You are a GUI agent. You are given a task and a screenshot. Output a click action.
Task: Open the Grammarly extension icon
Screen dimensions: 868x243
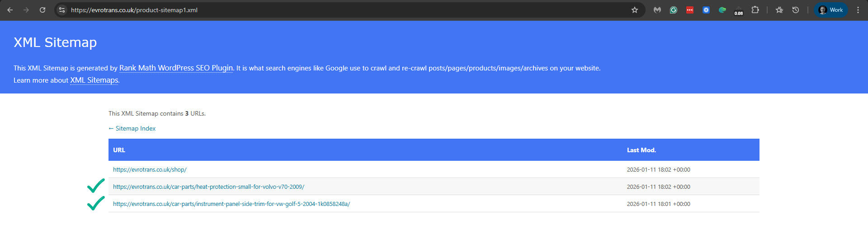(x=674, y=10)
